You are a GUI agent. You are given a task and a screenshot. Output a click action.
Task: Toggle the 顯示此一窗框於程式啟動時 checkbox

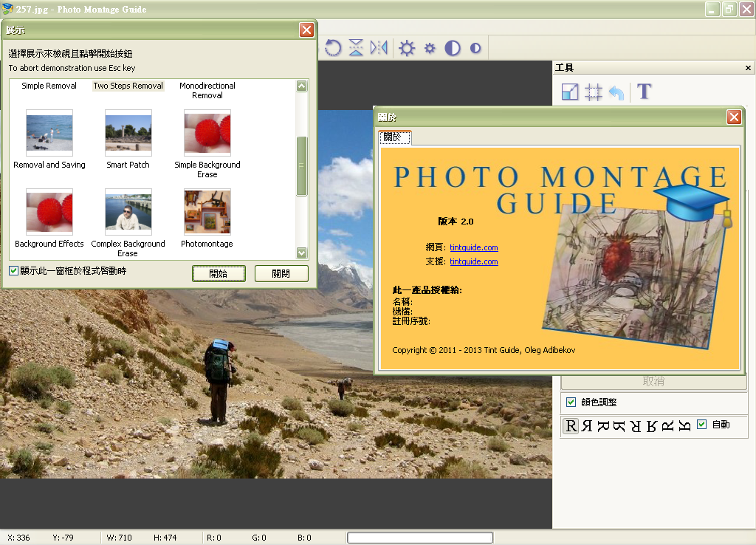tap(13, 270)
